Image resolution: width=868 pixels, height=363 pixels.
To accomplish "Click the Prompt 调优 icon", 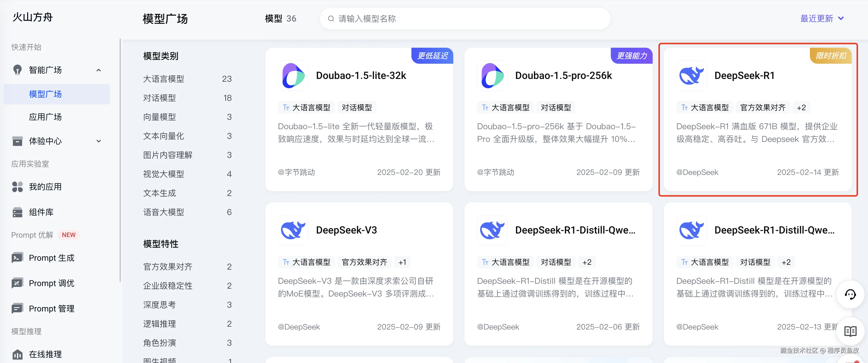I will coord(17,283).
